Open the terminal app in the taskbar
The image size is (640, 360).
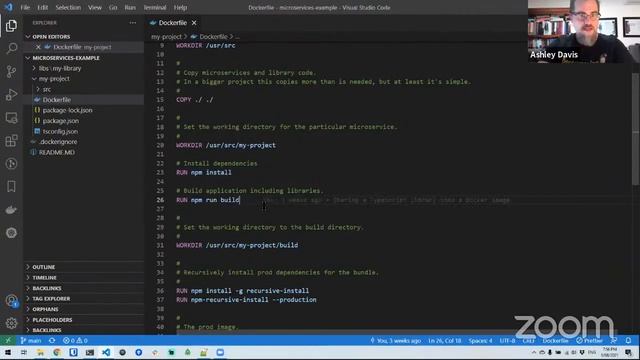pos(89,353)
